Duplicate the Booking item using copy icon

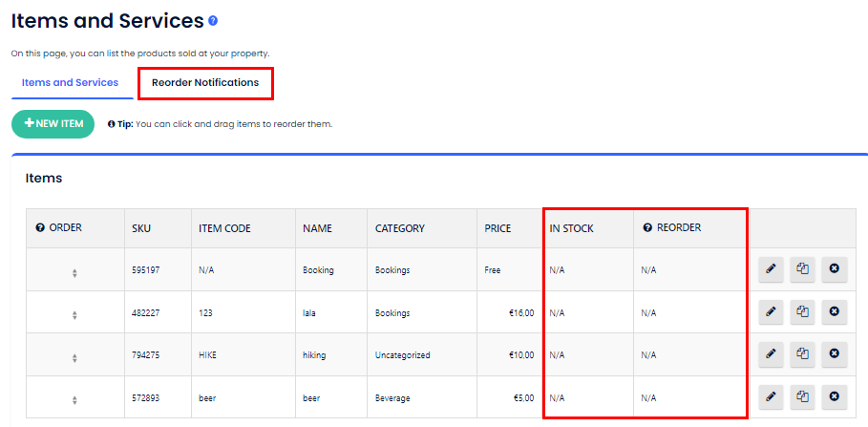pyautogui.click(x=803, y=269)
